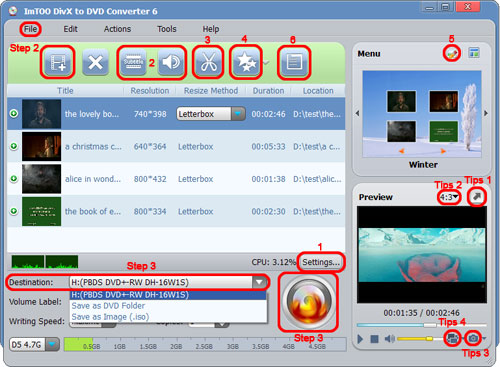Sort by the Resolution column header
Image resolution: width=500 pixels, height=367 pixels.
(150, 91)
